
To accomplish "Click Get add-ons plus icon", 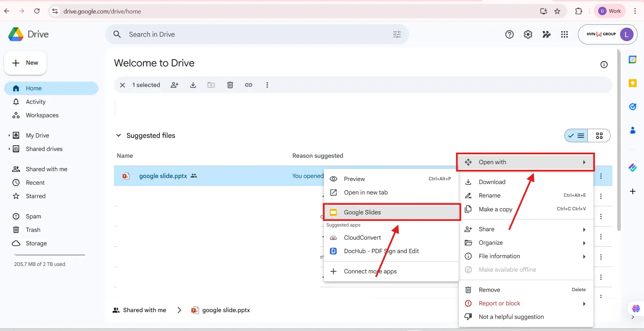I will pyautogui.click(x=633, y=191).
